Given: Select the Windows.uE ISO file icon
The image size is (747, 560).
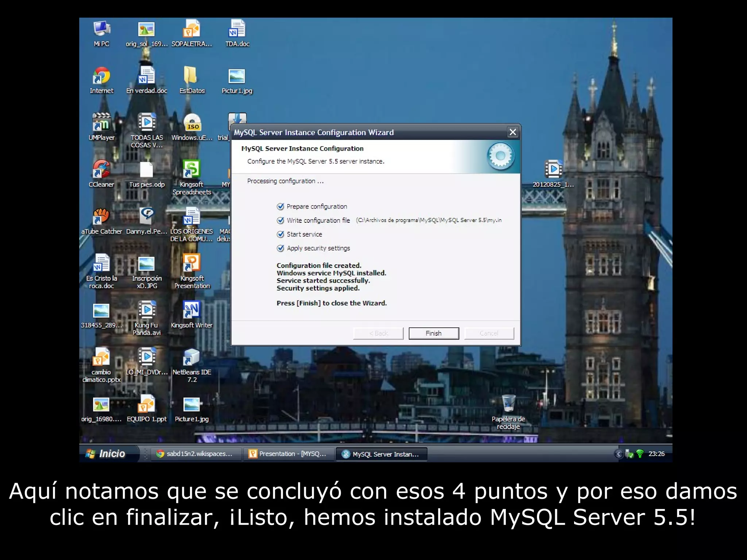Looking at the screenshot, I should pyautogui.click(x=192, y=128).
